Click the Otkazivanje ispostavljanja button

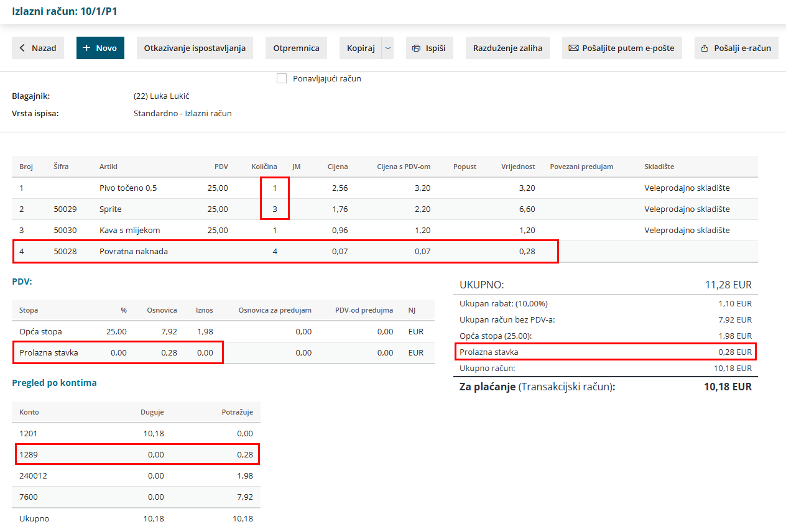click(x=195, y=48)
